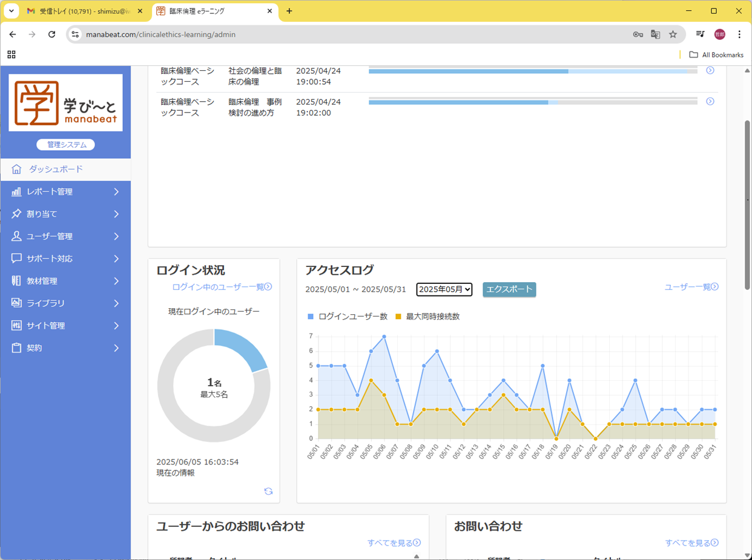Click the manabeat logo in sidebar
This screenshot has height=560, width=752.
(x=65, y=103)
